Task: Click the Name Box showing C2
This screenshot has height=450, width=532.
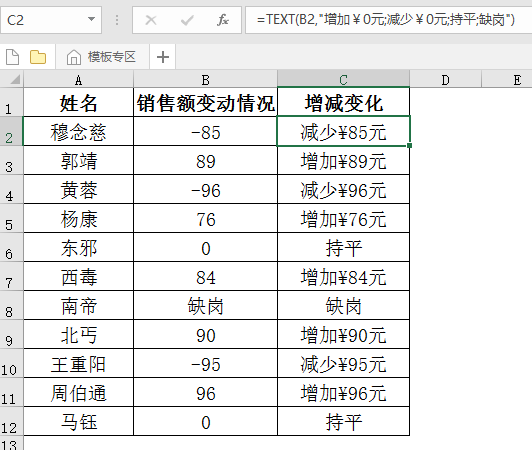Action: tap(51, 20)
